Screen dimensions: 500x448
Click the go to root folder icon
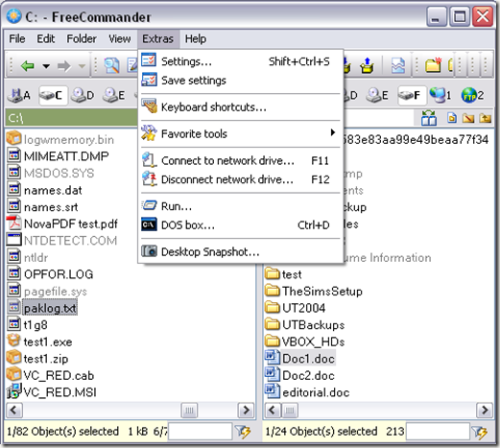468,118
